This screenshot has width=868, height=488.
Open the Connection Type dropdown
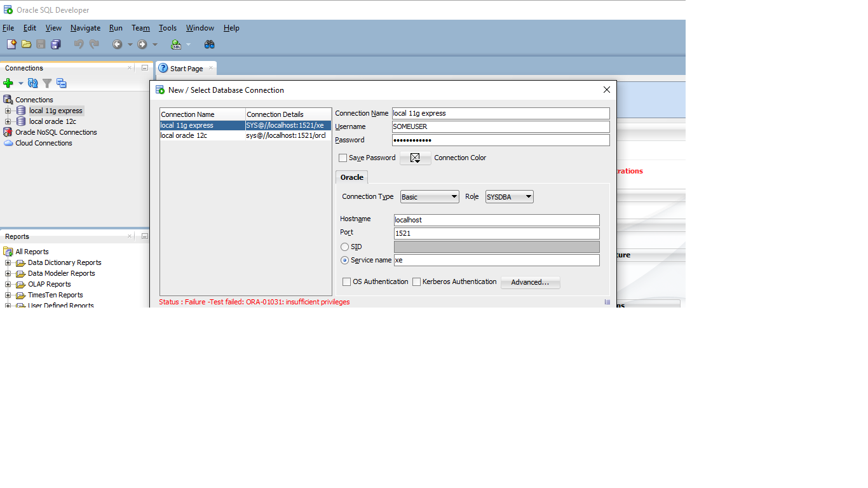(x=430, y=197)
